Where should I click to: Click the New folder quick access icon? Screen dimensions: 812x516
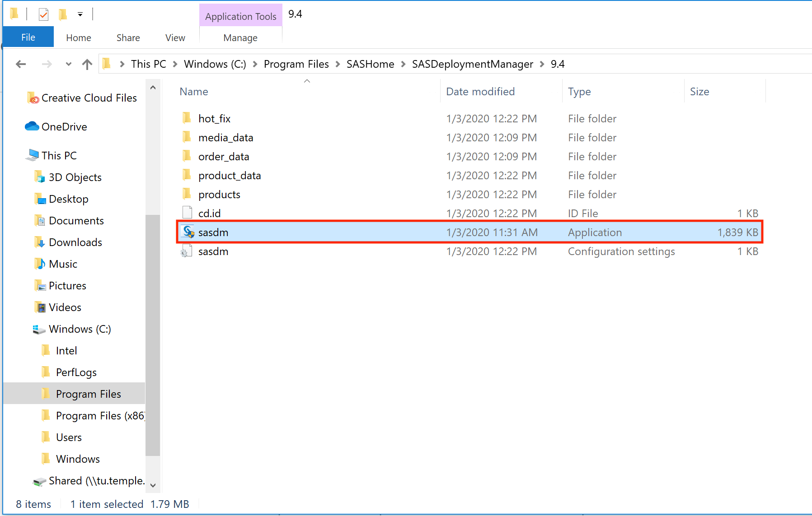(x=63, y=14)
